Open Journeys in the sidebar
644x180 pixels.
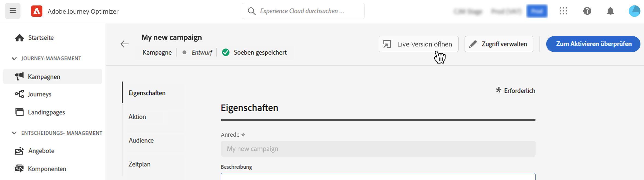pos(39,94)
